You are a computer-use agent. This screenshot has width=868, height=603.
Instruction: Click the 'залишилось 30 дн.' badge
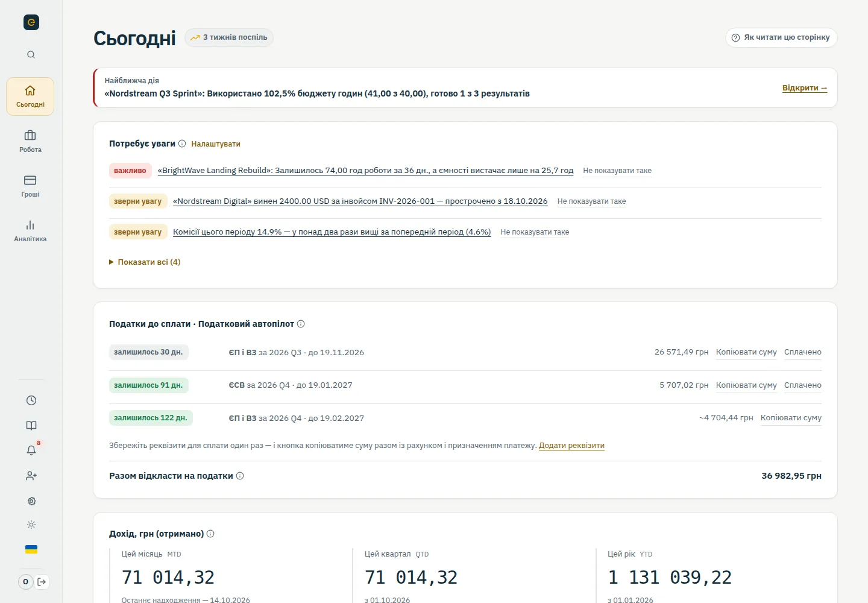tap(149, 352)
